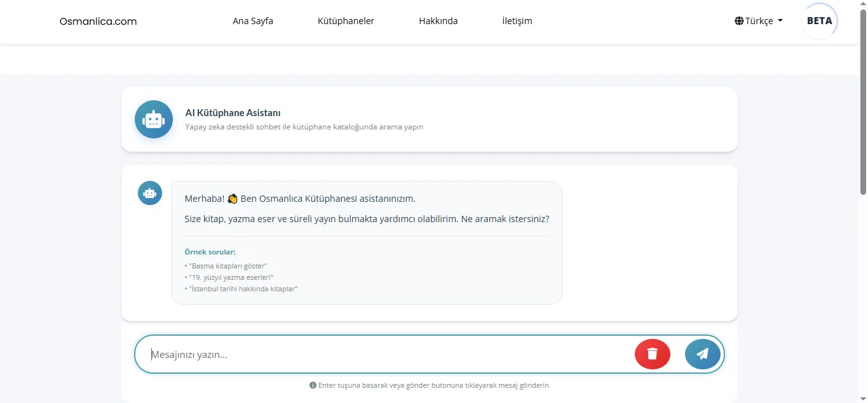Viewport: 868px width, 403px height.
Task: Open the Türkçe language dropdown
Action: pos(759,21)
